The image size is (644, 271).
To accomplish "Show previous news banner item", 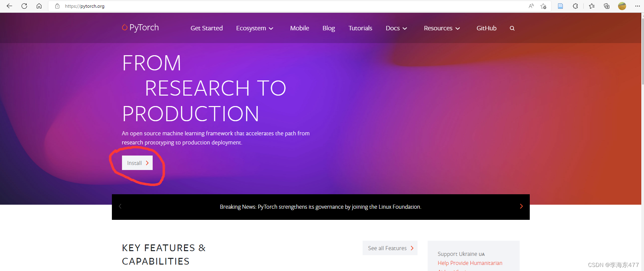I will 120,206.
